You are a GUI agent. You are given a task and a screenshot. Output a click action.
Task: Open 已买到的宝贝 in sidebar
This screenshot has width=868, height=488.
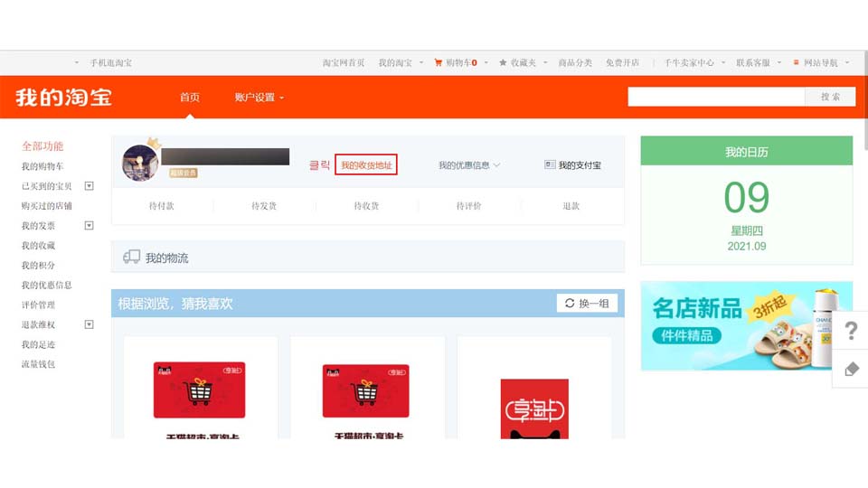point(46,186)
